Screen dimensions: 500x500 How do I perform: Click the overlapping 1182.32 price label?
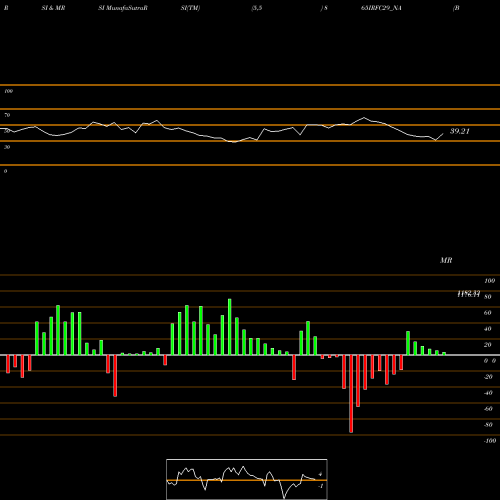pos(469,293)
